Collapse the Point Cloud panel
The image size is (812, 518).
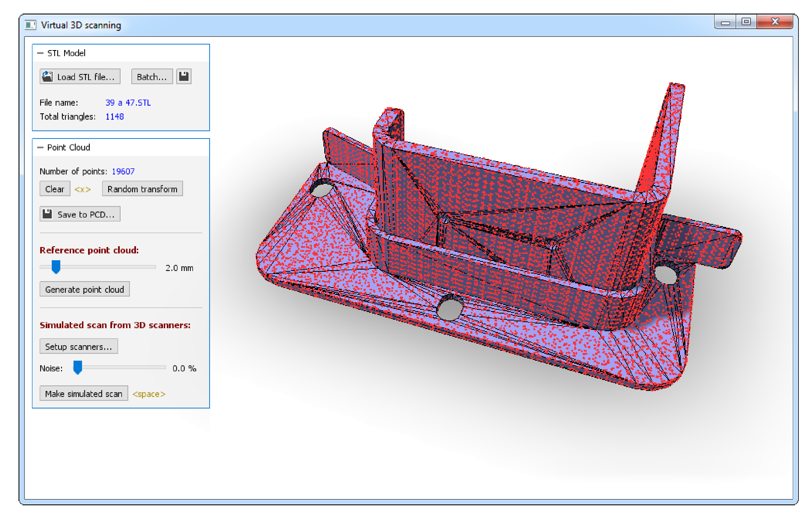[x=40, y=148]
